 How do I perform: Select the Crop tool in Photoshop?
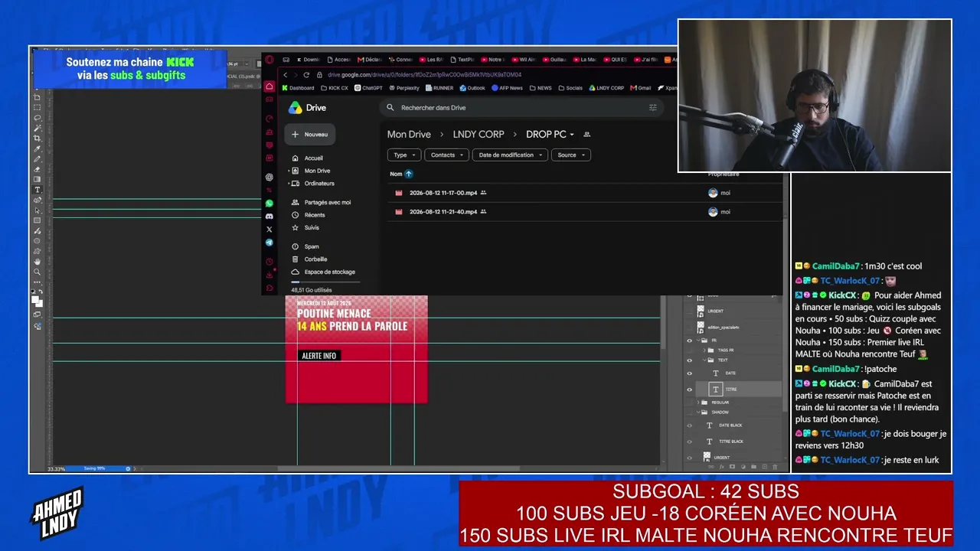tap(37, 138)
